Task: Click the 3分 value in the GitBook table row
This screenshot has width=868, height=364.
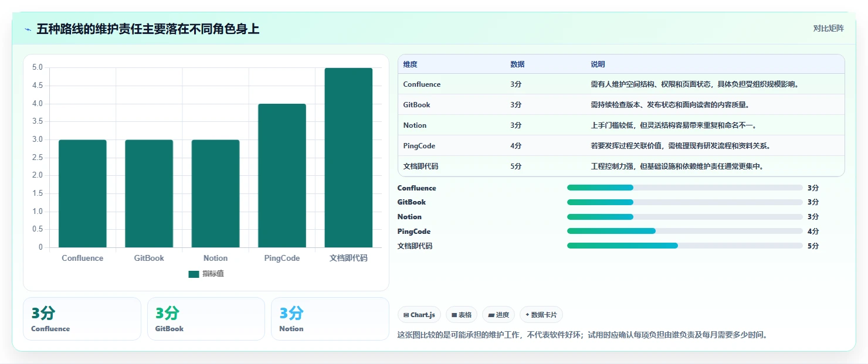Action: 516,105
